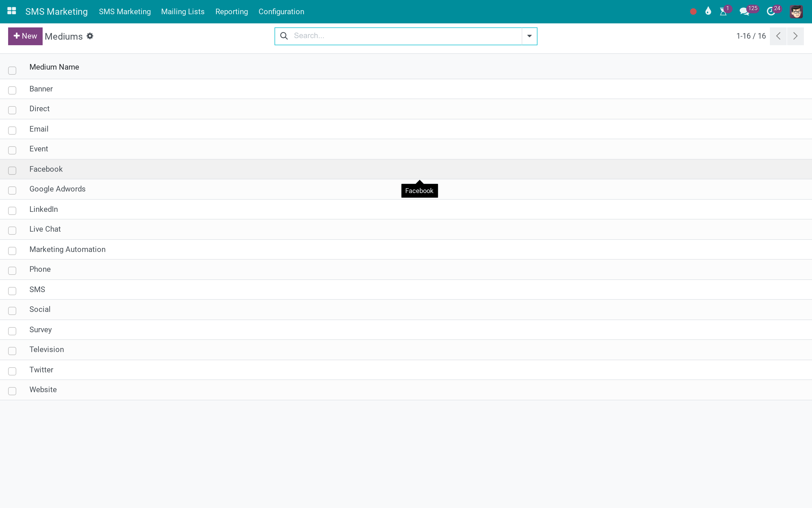812x508 pixels.
Task: Check the Banner row checkbox
Action: (12, 90)
